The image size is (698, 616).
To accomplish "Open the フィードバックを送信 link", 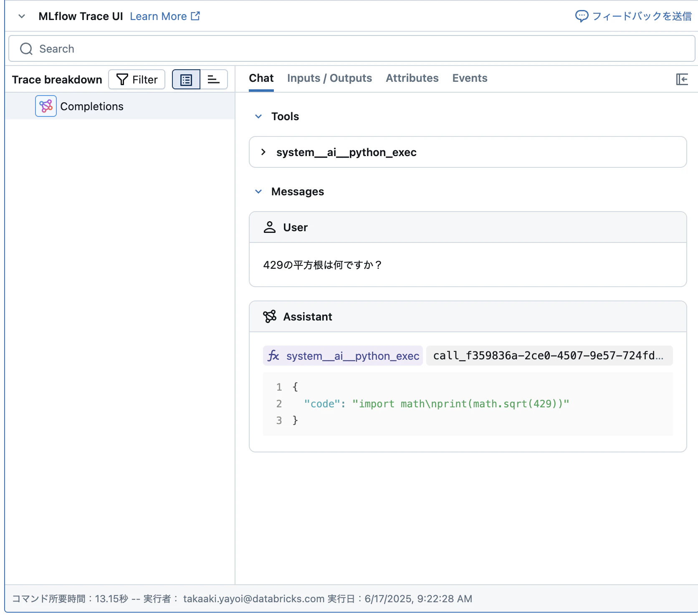I will 642,16.
